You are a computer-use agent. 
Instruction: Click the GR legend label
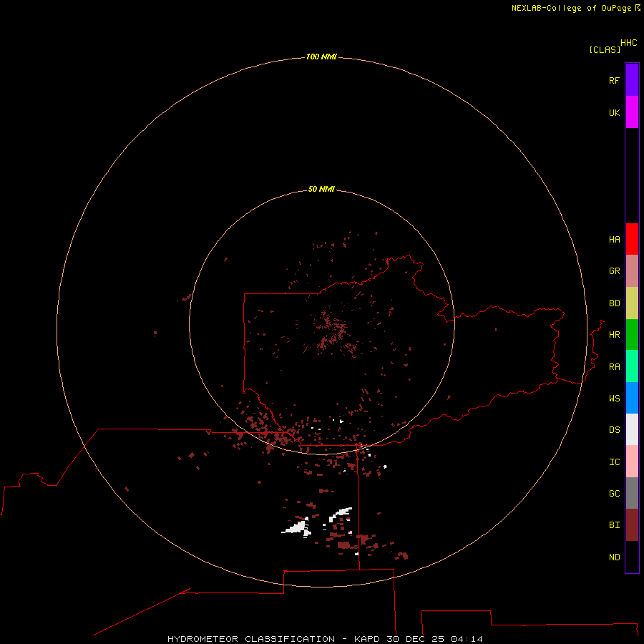click(x=614, y=271)
